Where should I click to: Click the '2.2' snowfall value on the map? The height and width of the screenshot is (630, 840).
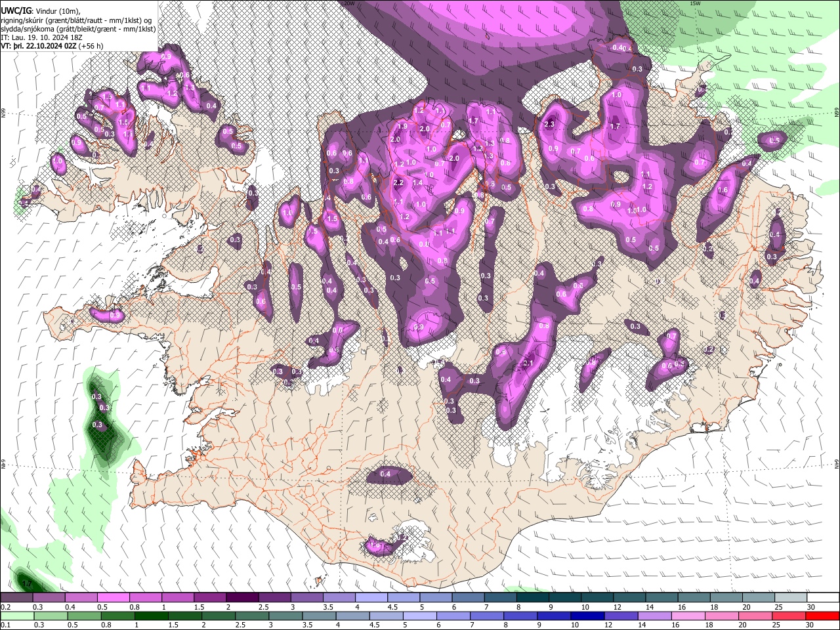click(x=398, y=182)
